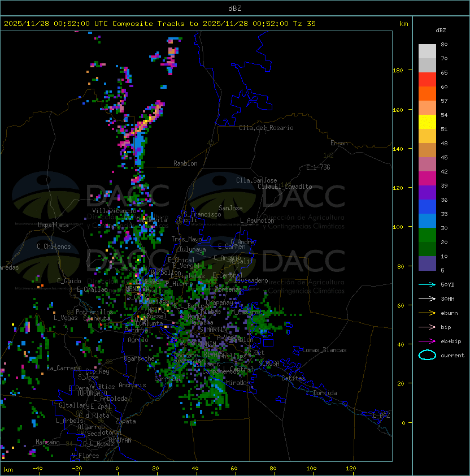Click the '160' tick on the vertical km axis
The height and width of the screenshot is (476, 470).
pos(398,110)
